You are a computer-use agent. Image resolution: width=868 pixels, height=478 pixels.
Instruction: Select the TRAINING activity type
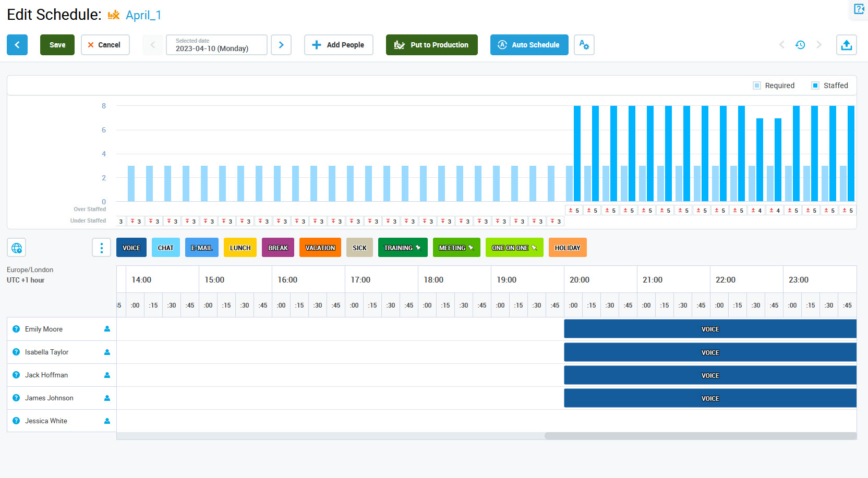402,248
